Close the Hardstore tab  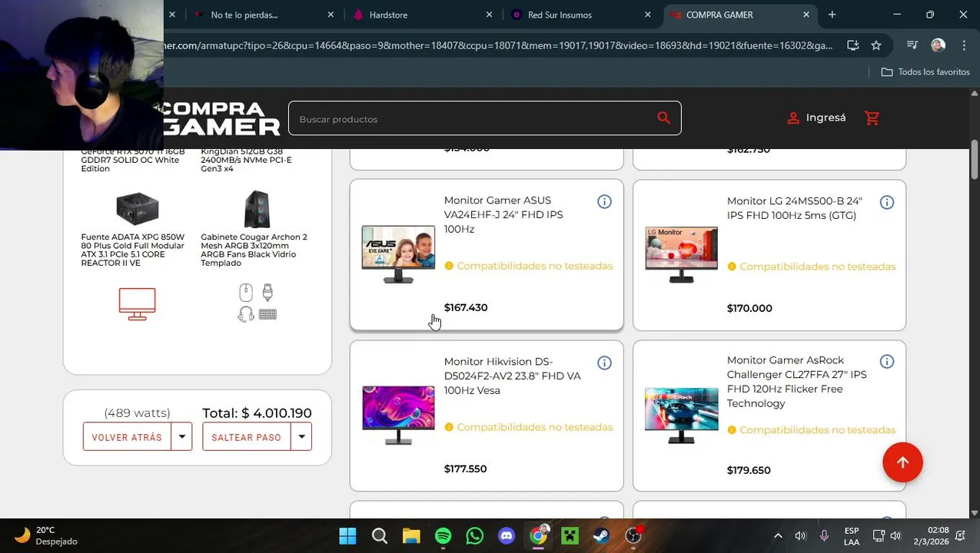click(x=489, y=15)
